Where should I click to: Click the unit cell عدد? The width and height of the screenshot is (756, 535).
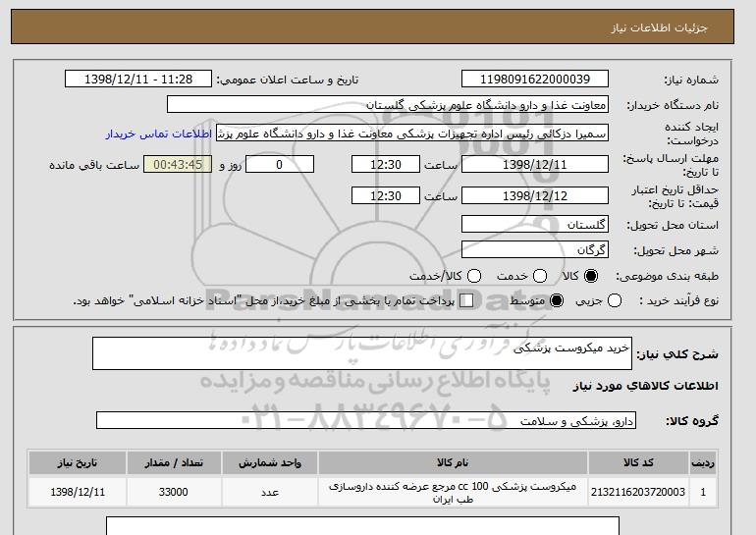[270, 492]
